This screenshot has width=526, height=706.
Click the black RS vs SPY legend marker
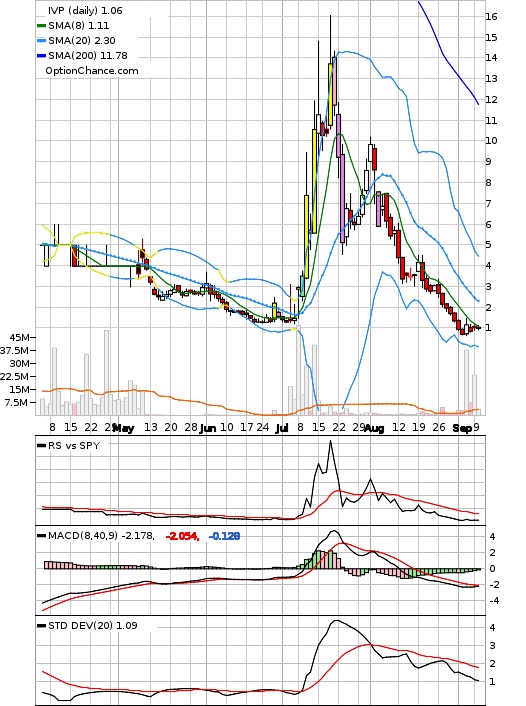click(x=41, y=446)
